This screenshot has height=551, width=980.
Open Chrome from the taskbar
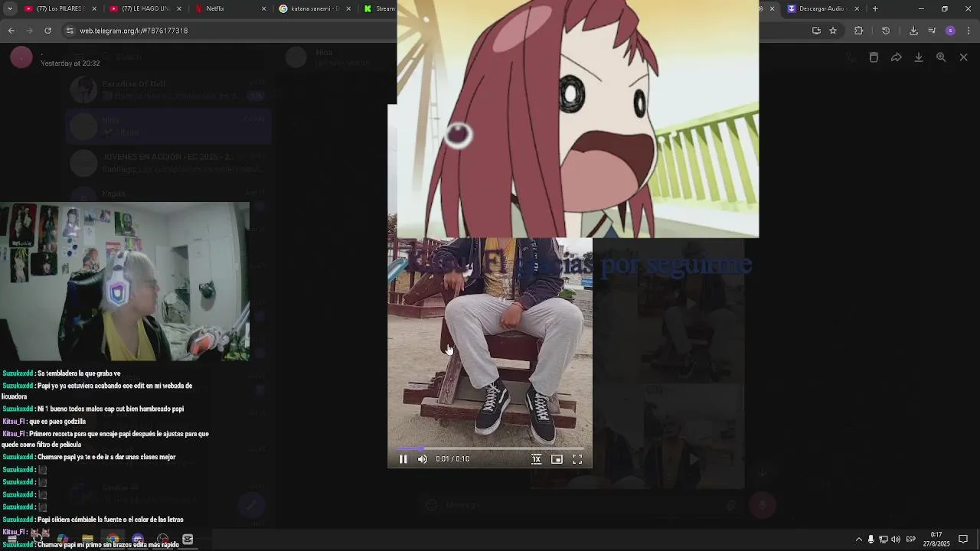(x=113, y=540)
